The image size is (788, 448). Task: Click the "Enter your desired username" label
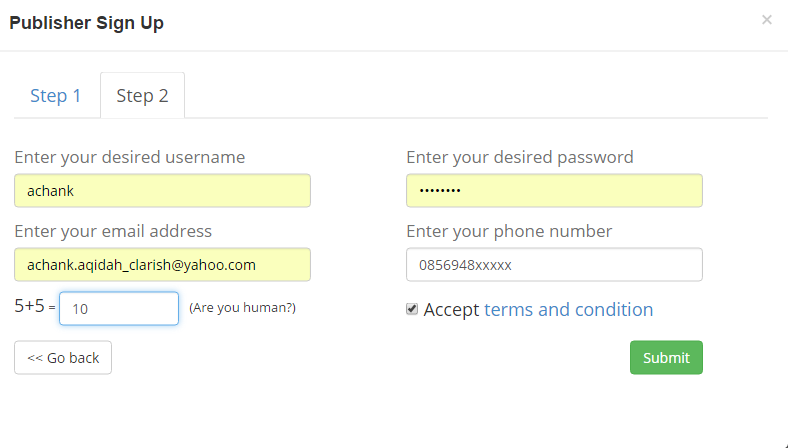tap(130, 157)
